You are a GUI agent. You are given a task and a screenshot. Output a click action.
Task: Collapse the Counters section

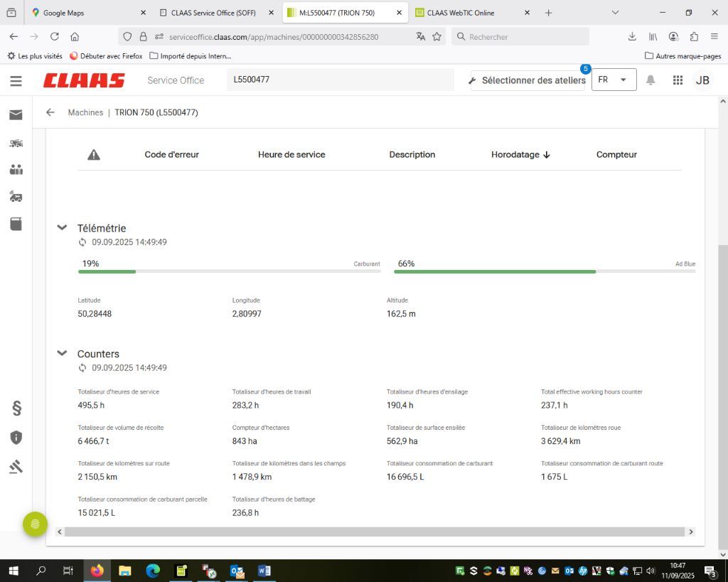[62, 353]
